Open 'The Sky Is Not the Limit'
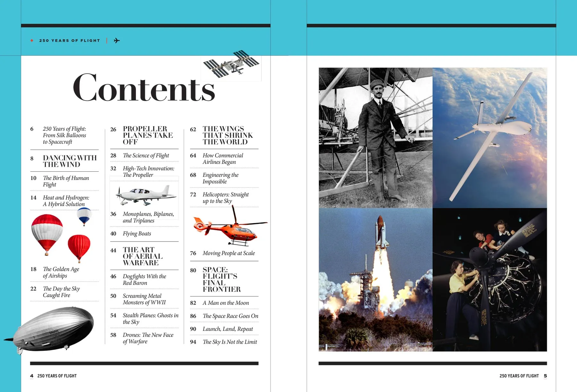This screenshot has height=392, width=577. tap(230, 342)
